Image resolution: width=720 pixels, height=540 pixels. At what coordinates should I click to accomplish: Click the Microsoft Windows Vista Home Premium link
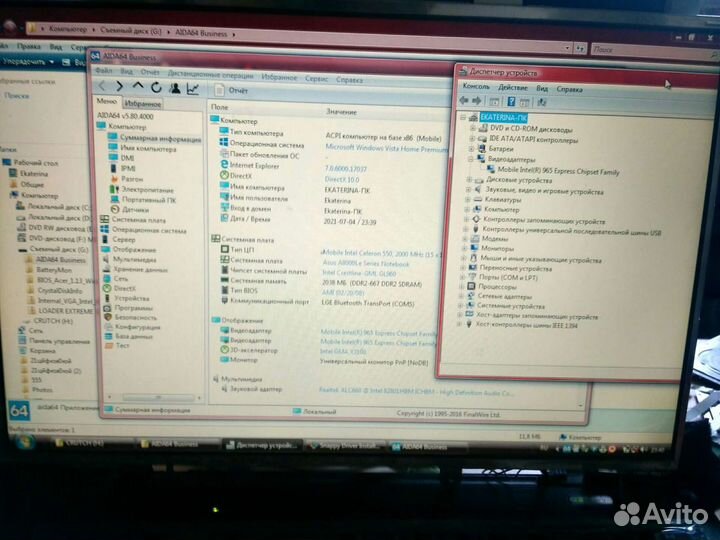click(x=387, y=147)
